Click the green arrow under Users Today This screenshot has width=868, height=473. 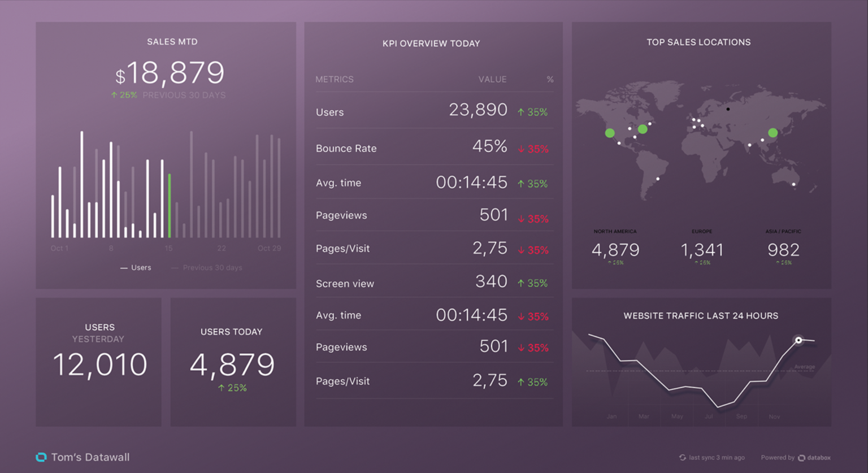tap(221, 388)
